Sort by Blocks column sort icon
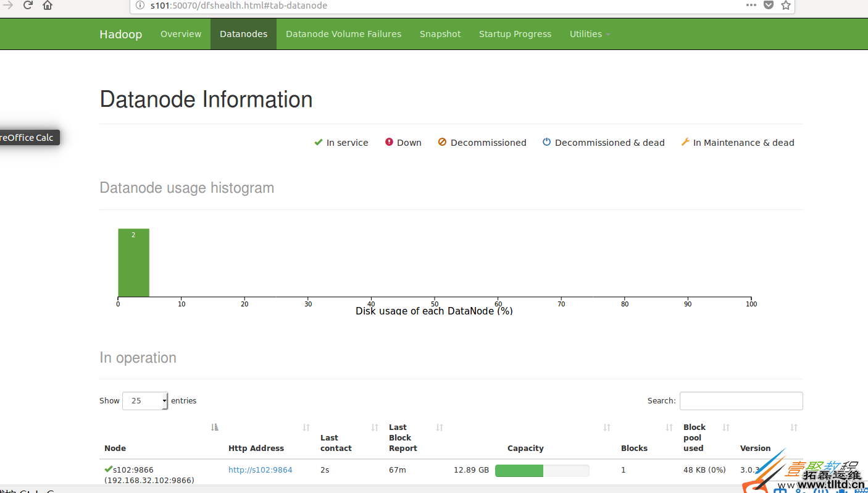868x493 pixels. [669, 428]
